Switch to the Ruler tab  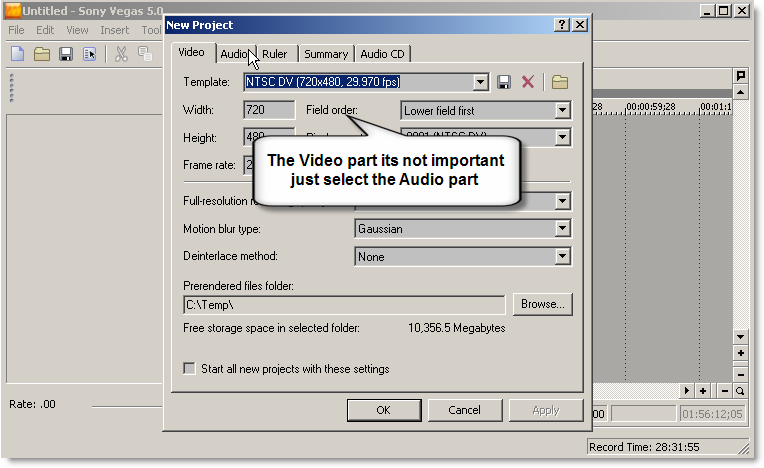tap(275, 54)
